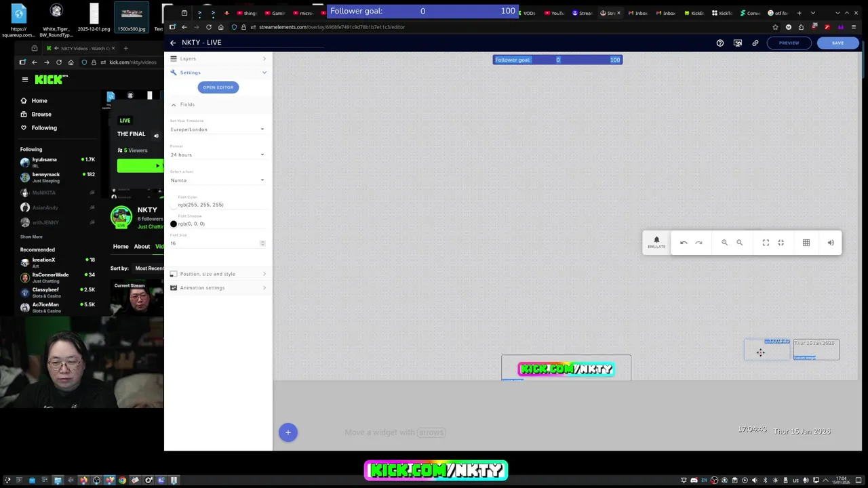Open the Most Recent sort dropdown on Kick
868x488 pixels.
149,268
